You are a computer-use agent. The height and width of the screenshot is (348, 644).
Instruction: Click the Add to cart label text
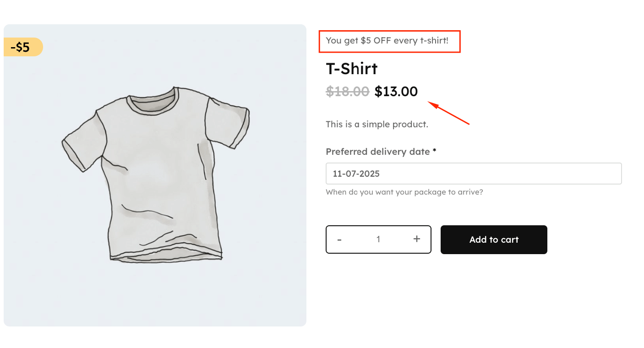tap(494, 239)
